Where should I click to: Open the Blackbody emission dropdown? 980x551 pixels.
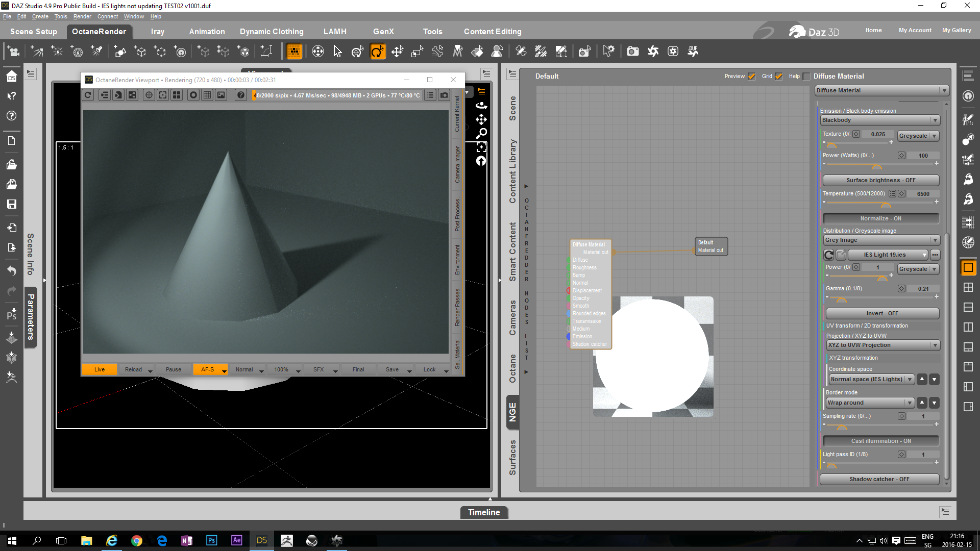click(x=880, y=120)
